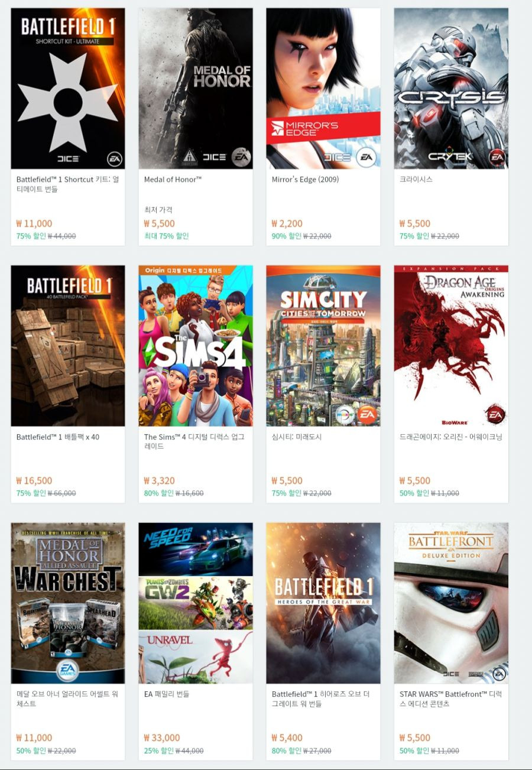Select The Sims 4 cover art

coord(196,346)
